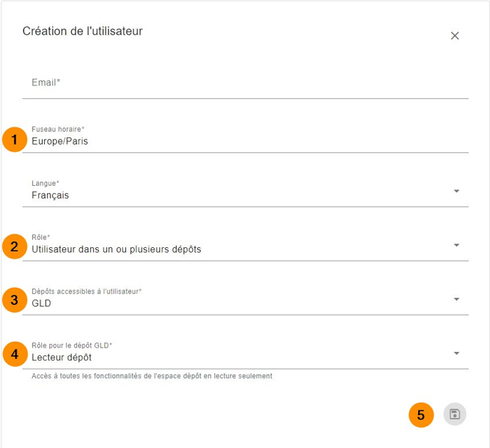Open the Rôle pour le dépôt GLD arrow
The image size is (490, 448).
point(457,353)
